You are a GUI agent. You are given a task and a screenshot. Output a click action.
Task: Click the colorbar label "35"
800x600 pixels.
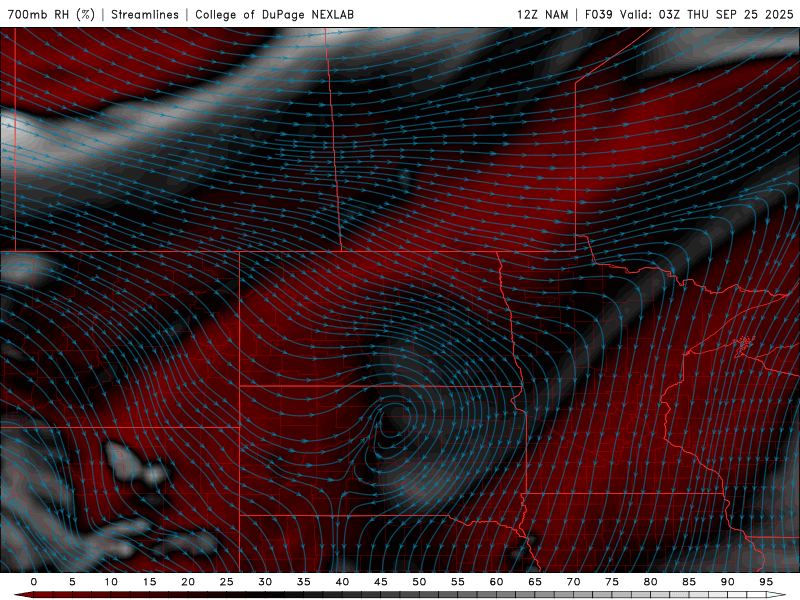pyautogui.click(x=304, y=582)
